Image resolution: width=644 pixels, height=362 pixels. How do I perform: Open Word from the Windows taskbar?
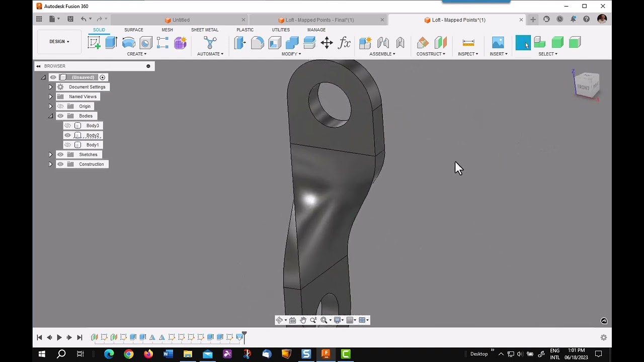(x=168, y=354)
